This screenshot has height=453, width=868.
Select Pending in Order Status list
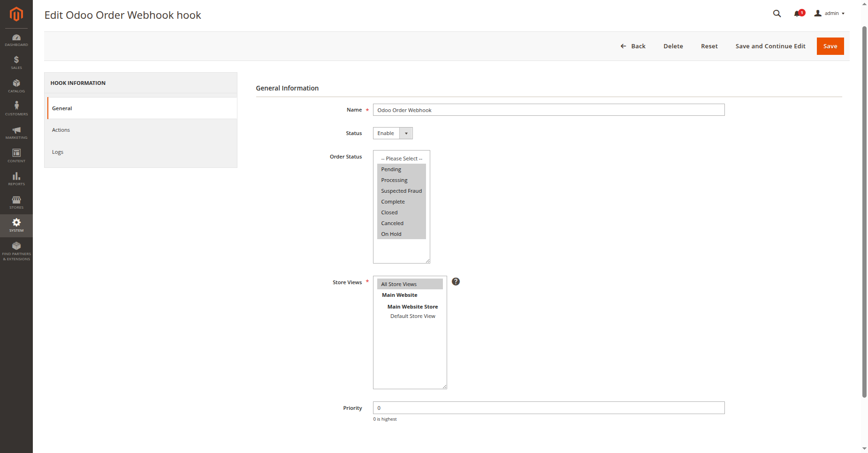(402, 169)
